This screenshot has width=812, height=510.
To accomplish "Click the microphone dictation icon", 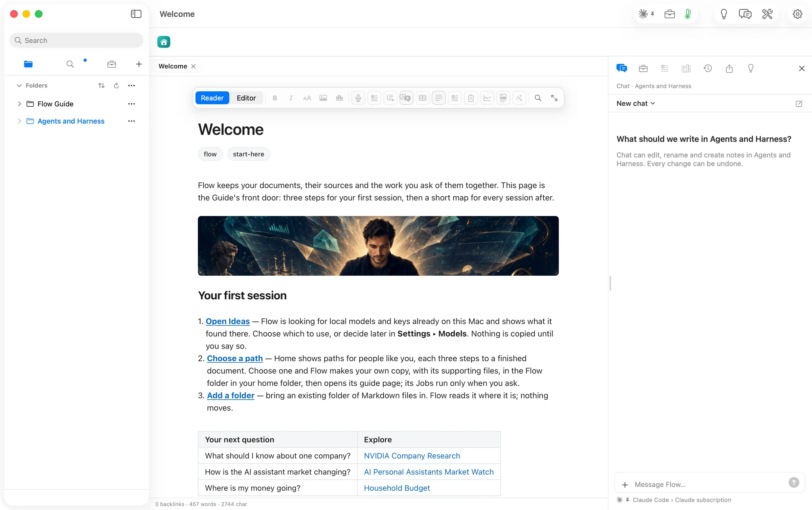I will [x=358, y=98].
